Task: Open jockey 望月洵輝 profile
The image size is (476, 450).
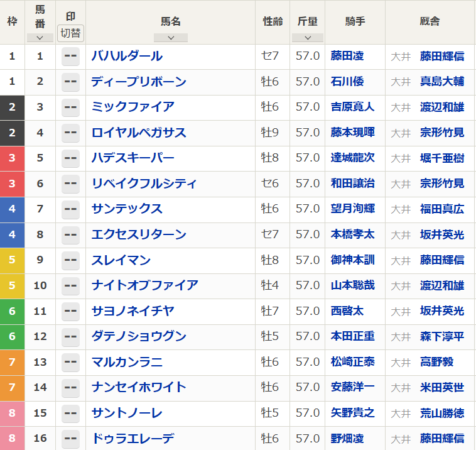Action: 353,209
